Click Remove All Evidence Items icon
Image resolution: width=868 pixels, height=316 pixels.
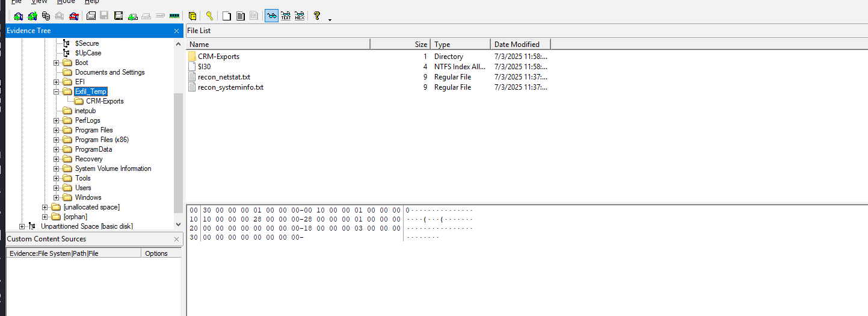[73, 16]
